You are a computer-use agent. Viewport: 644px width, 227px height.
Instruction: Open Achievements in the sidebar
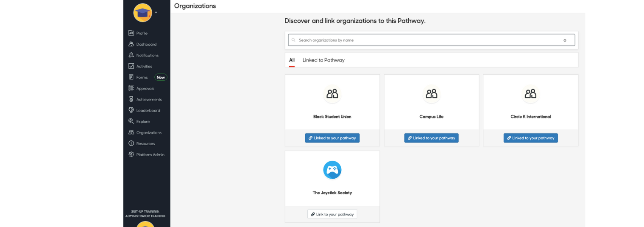(x=149, y=99)
